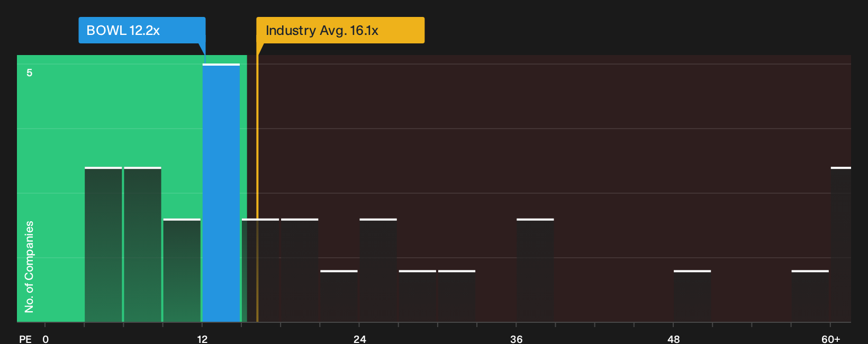Viewport: 868px width, 344px height.
Task: Select the histogram bar at PE 36
Action: (535, 270)
